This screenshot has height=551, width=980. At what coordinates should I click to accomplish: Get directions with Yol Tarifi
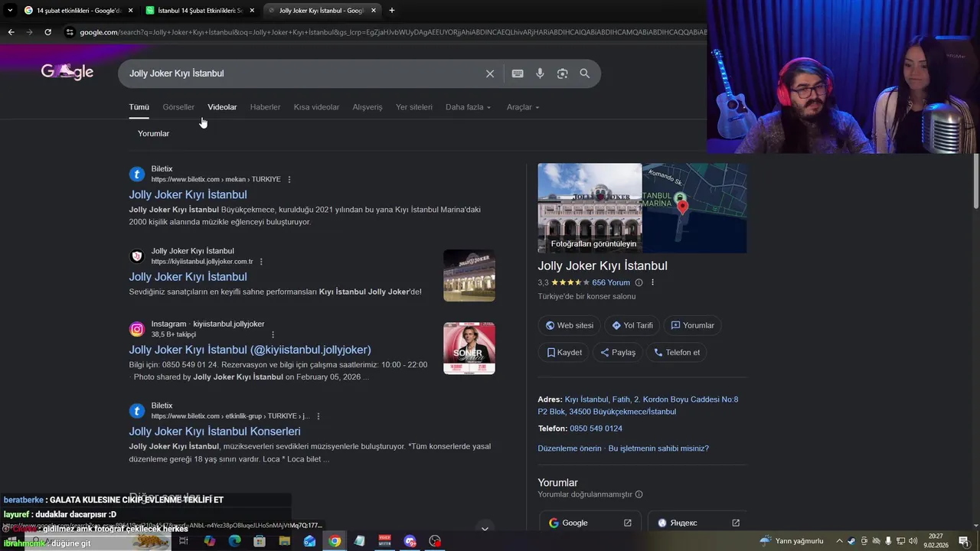click(x=632, y=325)
